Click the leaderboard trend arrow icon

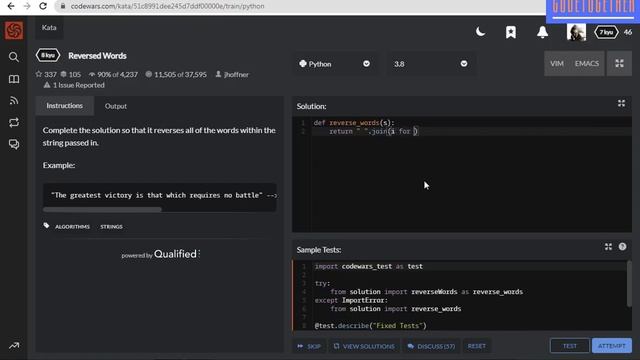(14, 346)
